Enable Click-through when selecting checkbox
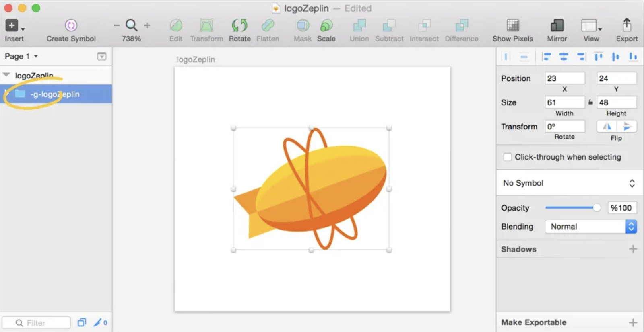644x332 pixels. point(508,157)
